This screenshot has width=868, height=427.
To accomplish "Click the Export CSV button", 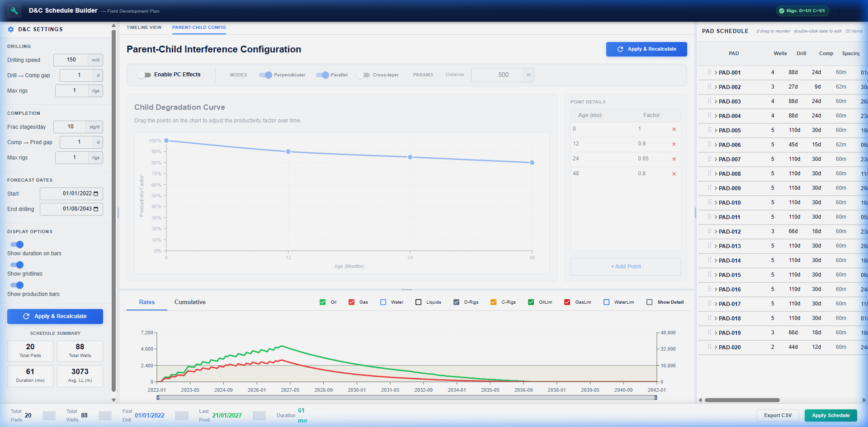I will click(x=778, y=415).
